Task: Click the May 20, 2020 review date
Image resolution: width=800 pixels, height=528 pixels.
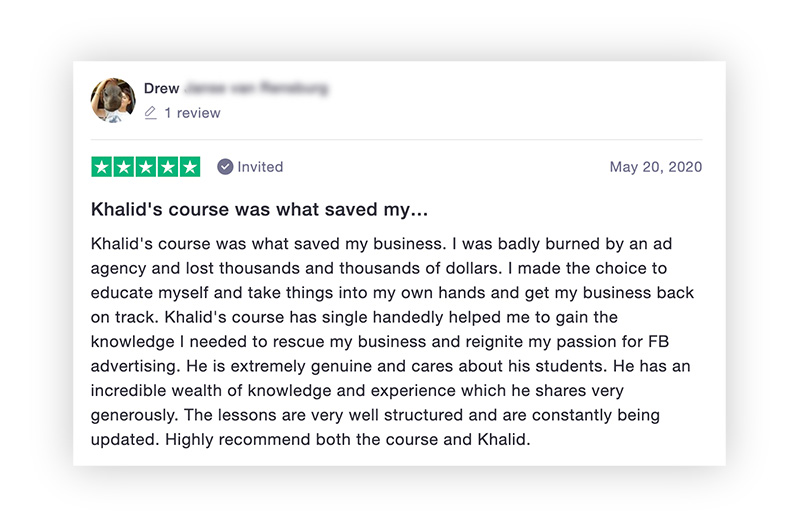Action: coord(656,167)
